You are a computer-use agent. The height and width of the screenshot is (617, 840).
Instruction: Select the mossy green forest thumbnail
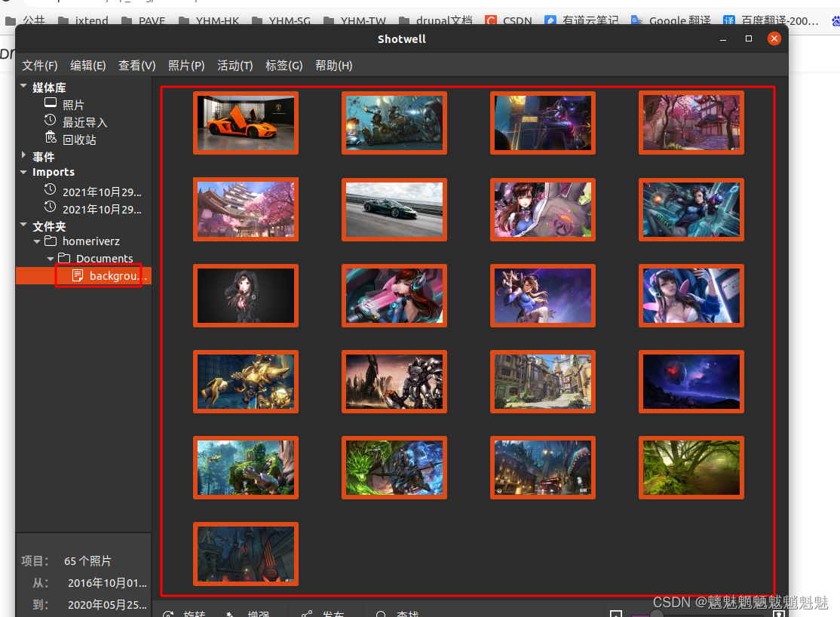point(691,468)
